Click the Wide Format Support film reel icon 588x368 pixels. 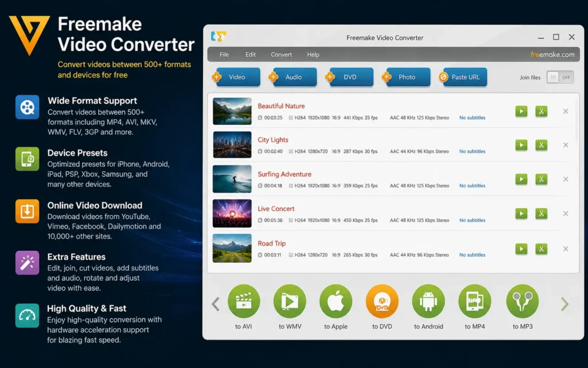pyautogui.click(x=28, y=107)
